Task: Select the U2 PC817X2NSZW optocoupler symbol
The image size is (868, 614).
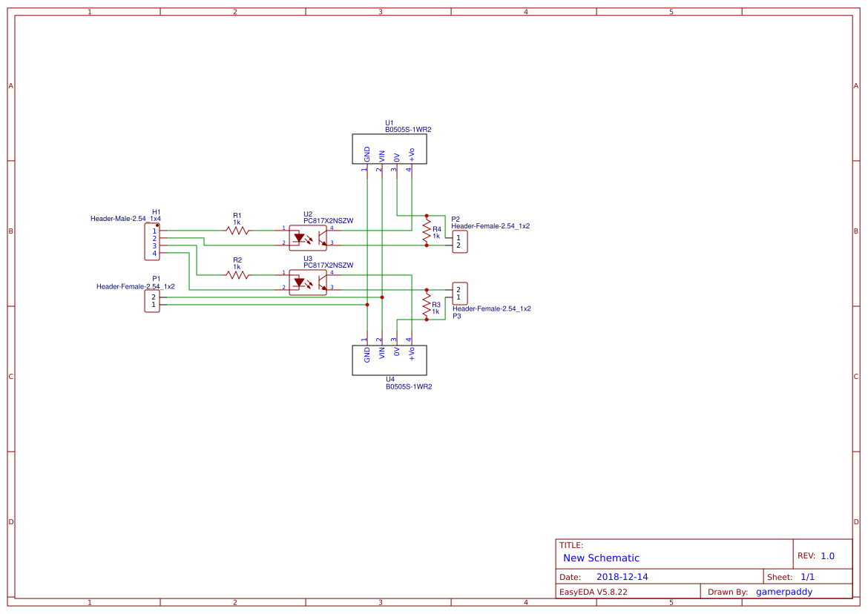Action: pyautogui.click(x=308, y=237)
